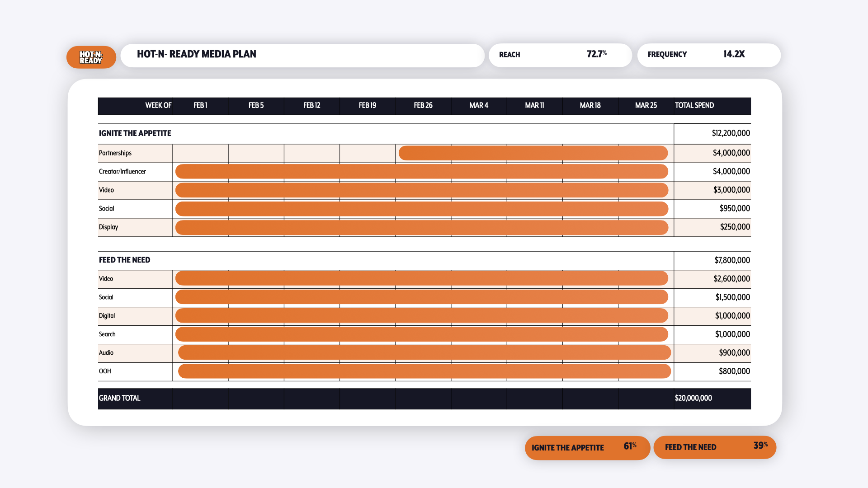Click the Hot-N-Ready logo badge
This screenshot has height=488, width=868.
(x=91, y=57)
